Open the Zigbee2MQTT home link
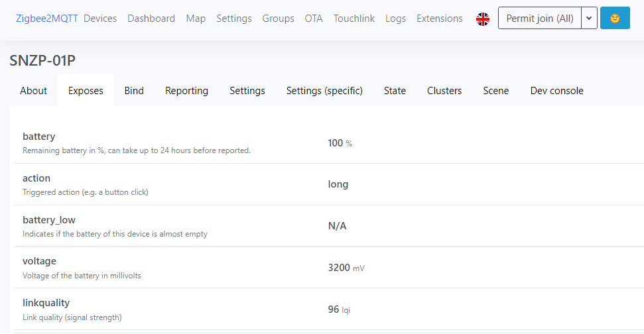Viewport: 644px width, 334px height. click(x=46, y=19)
